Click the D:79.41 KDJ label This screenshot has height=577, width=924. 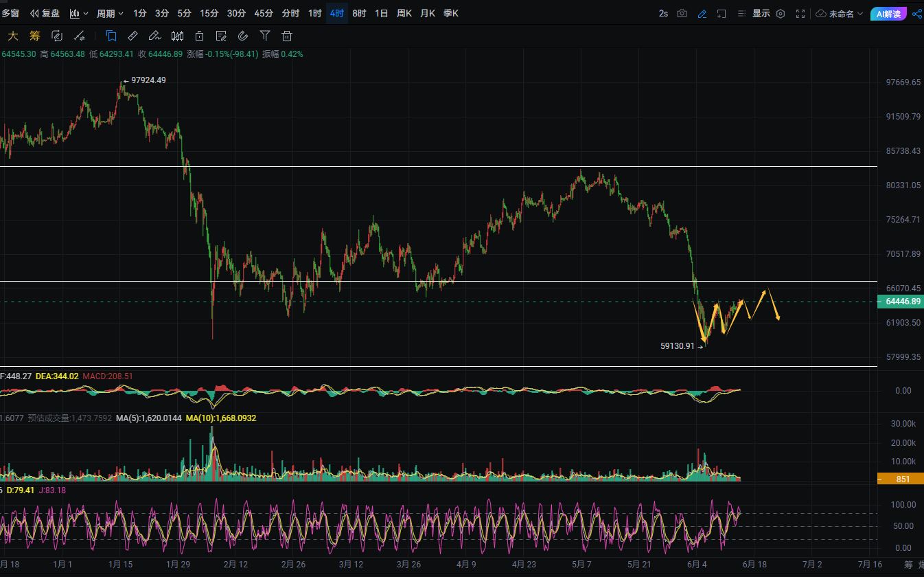coord(21,490)
